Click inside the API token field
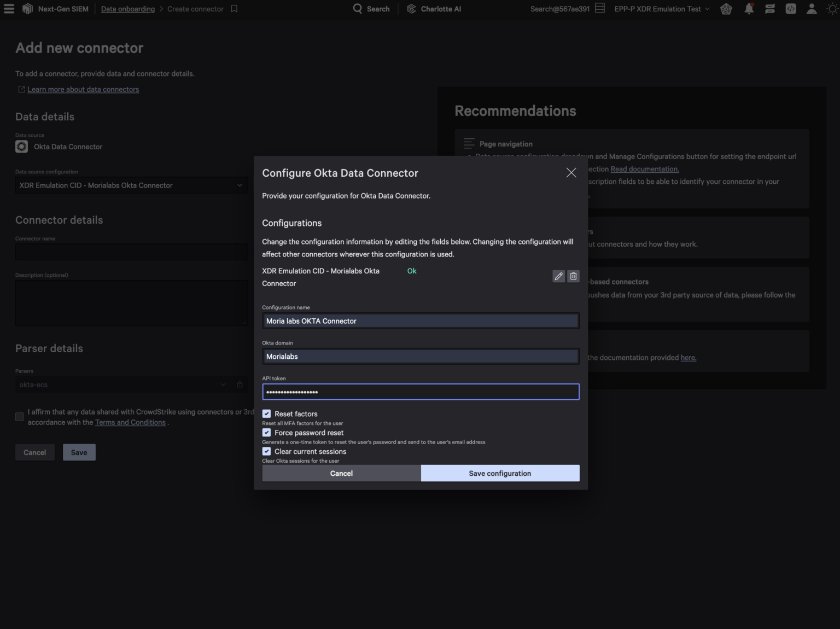This screenshot has width=840, height=629. pos(421,392)
